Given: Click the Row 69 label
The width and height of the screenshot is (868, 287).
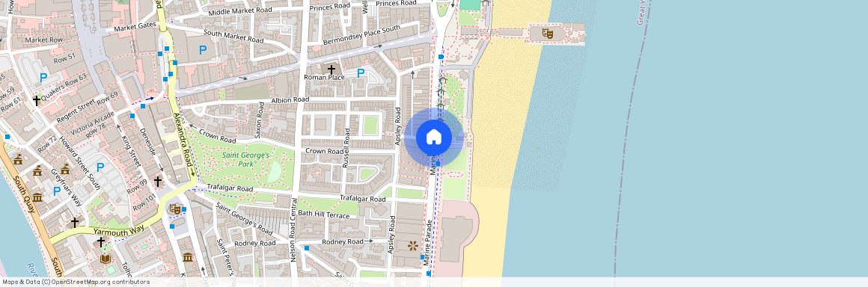Looking at the screenshot, I should click(108, 99).
